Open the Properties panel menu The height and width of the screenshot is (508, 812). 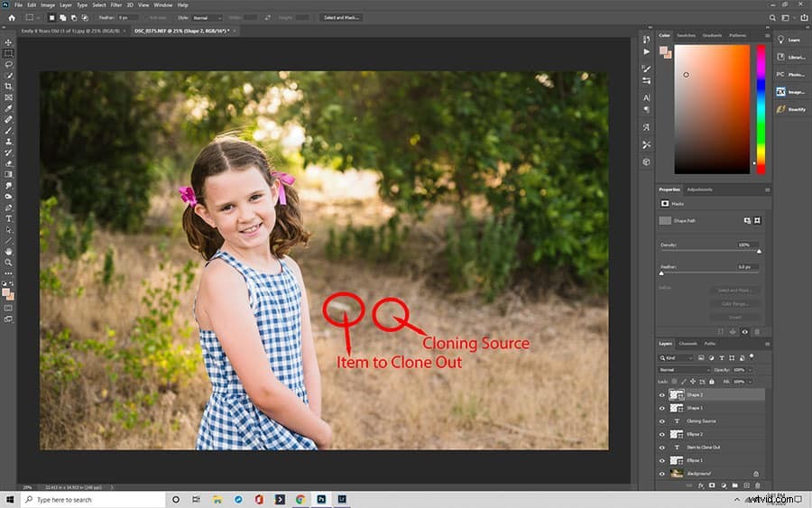[x=767, y=189]
